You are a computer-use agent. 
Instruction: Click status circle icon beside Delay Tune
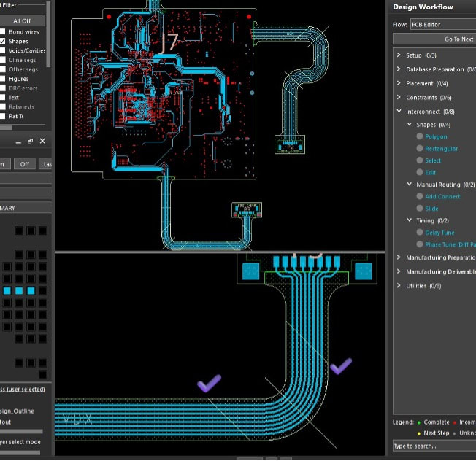click(420, 233)
